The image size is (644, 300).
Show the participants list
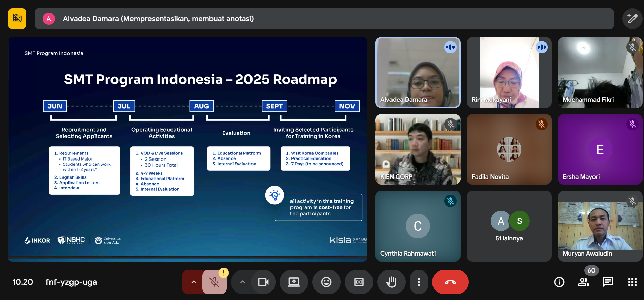[x=583, y=282]
